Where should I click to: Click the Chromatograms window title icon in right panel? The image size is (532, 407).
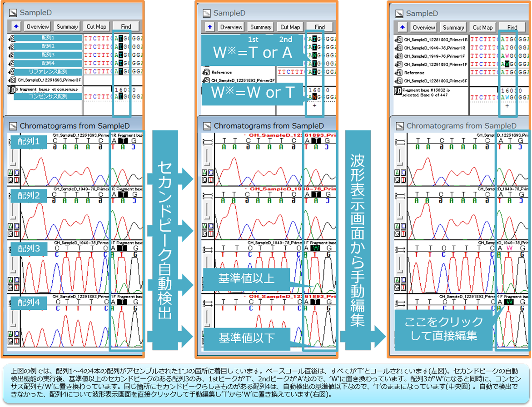(400, 125)
